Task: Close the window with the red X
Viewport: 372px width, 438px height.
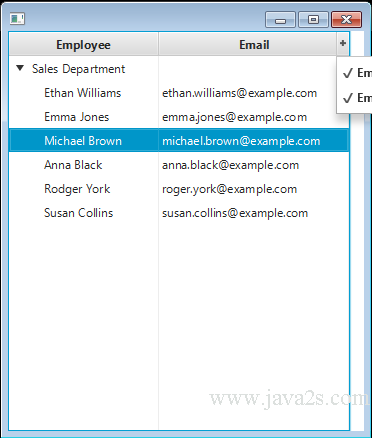Action: click(346, 20)
